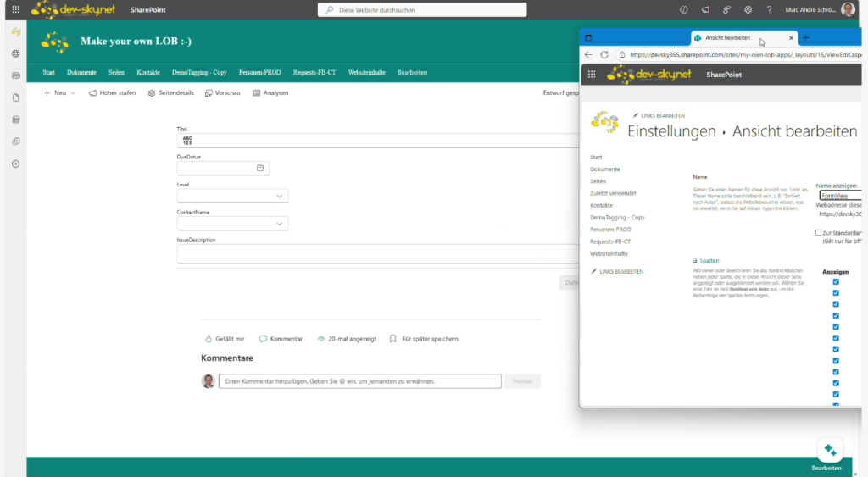Expand the Neu dropdown chevron
This screenshot has height=477, width=868.
tap(73, 93)
